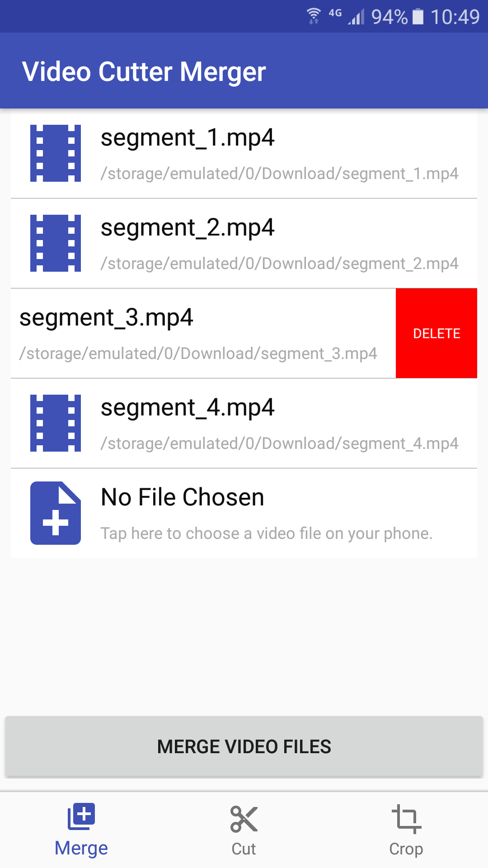The image size is (488, 868).
Task: Tap the film icon for segment_1.mp4
Action: [x=56, y=153]
